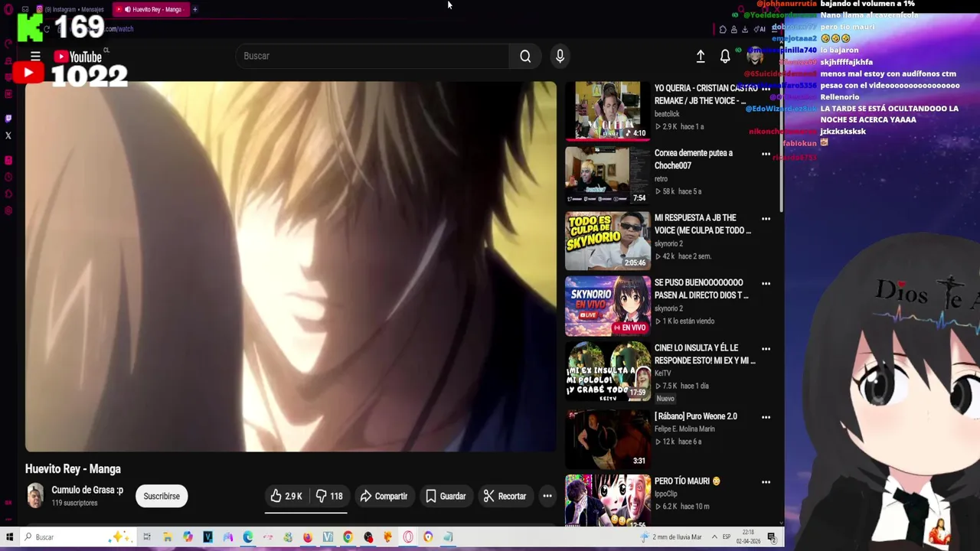Click the Cumulo de Grasa channel avatar
The image size is (980, 551).
pyautogui.click(x=35, y=496)
